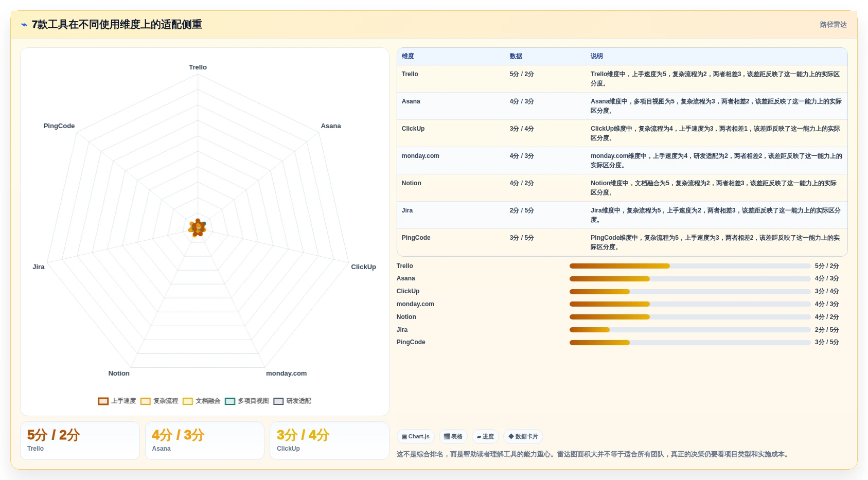868x480 pixels.
Task: Click the Jira axis label on radar
Action: pyautogui.click(x=39, y=267)
